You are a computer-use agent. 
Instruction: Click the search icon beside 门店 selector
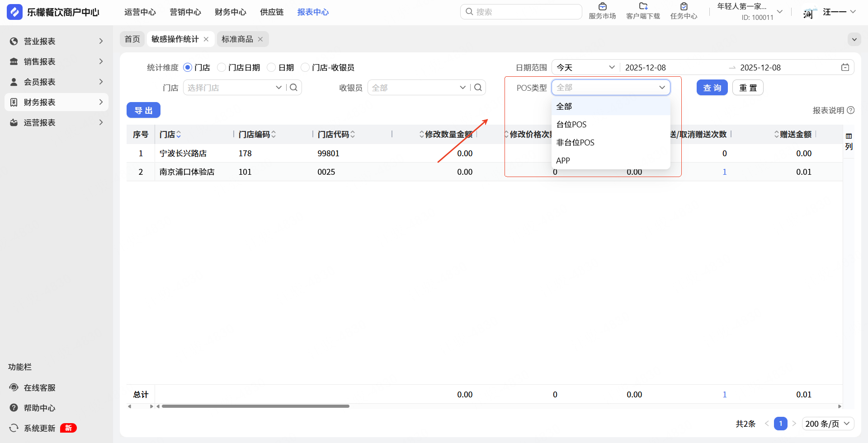coord(293,88)
